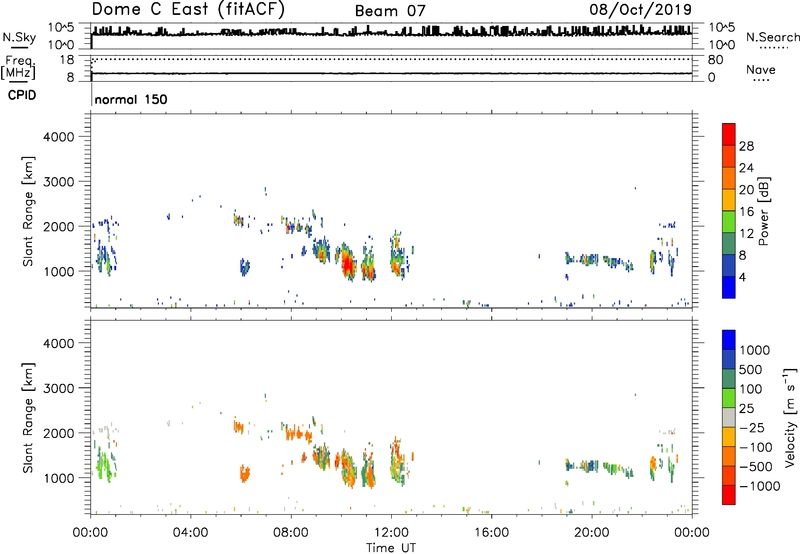
Task: Click the "28" label on Power colorbar
Action: pos(746,146)
